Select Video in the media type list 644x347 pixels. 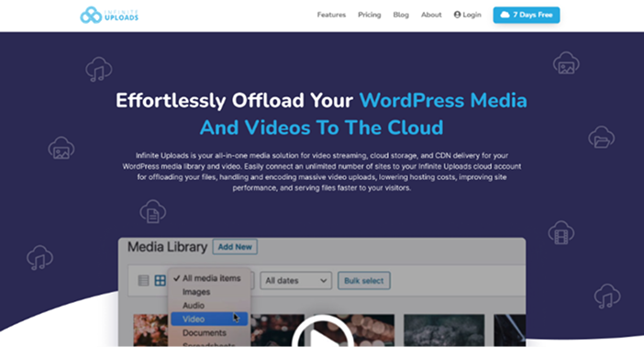point(209,319)
